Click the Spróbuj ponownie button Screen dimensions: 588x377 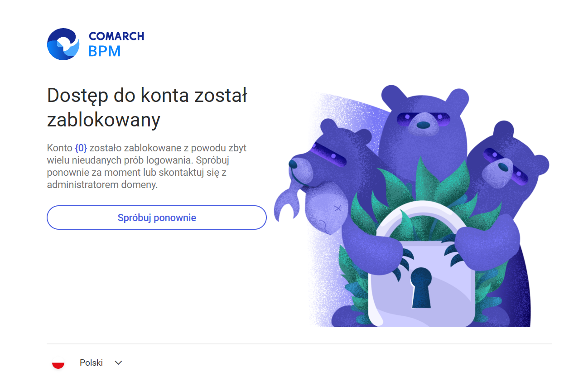point(157,217)
